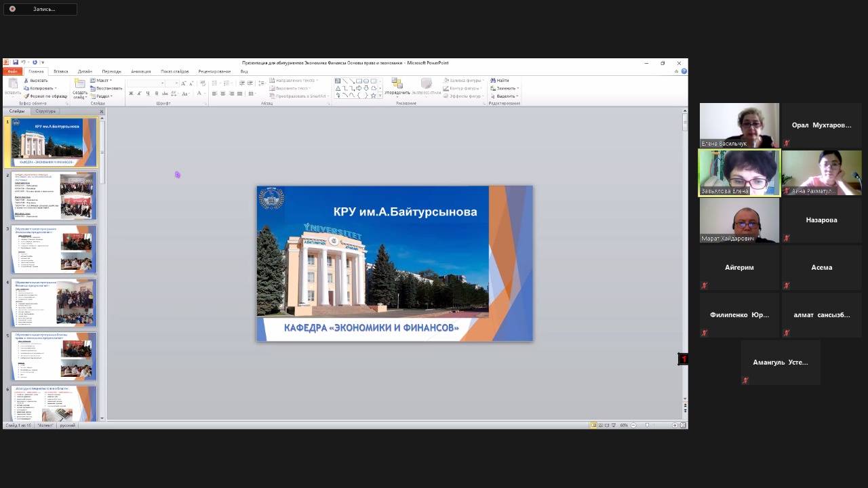Expand shapes gallery more arrow
Screen dimensions: 868x488
(x=380, y=96)
